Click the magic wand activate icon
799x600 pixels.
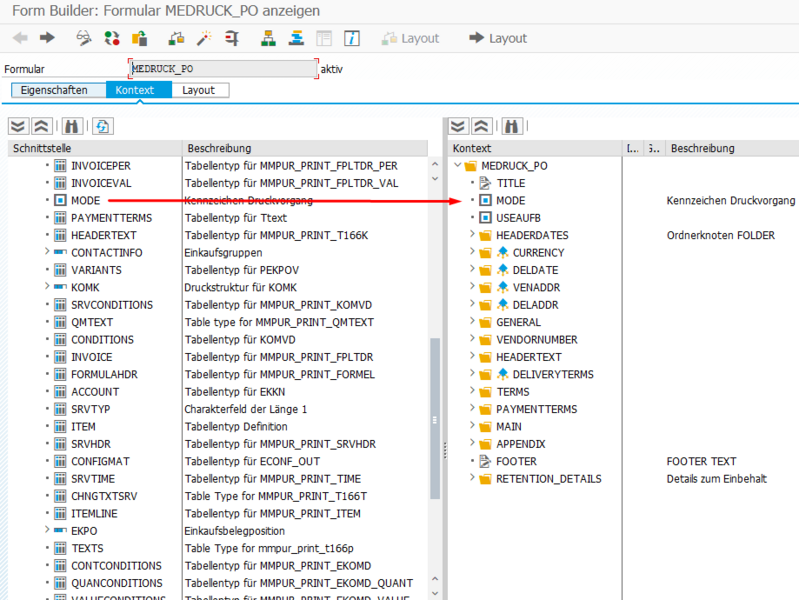(204, 38)
